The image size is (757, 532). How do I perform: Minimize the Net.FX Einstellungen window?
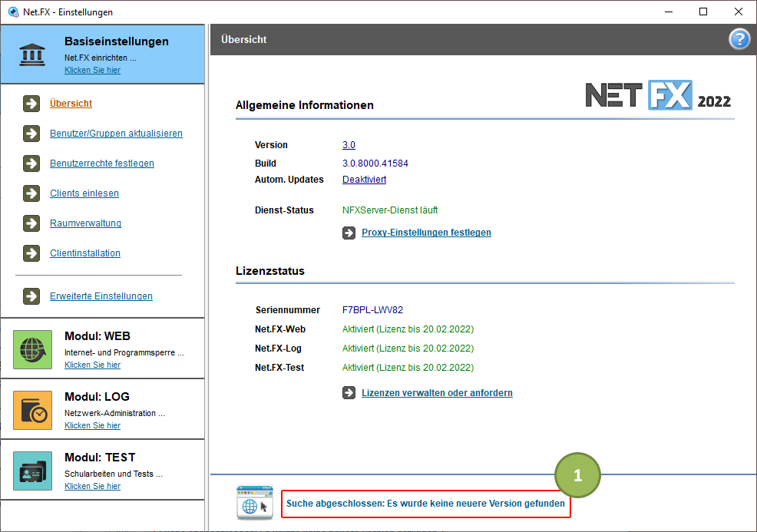(669, 12)
